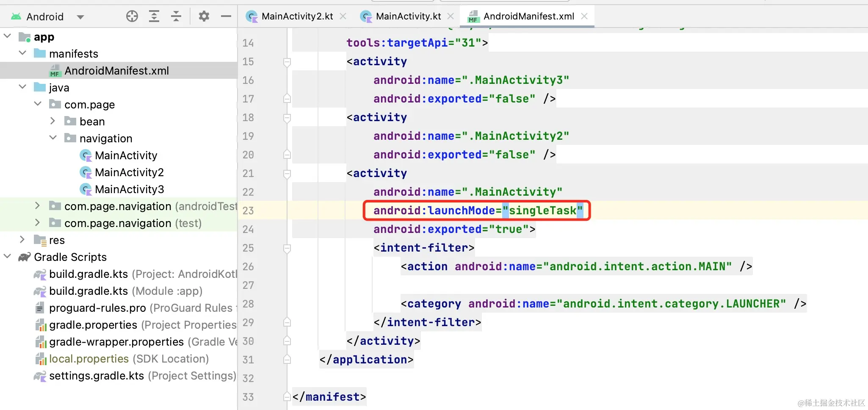The width and height of the screenshot is (868, 410).
Task: Click the Android robot icon in panel header
Action: tap(16, 17)
